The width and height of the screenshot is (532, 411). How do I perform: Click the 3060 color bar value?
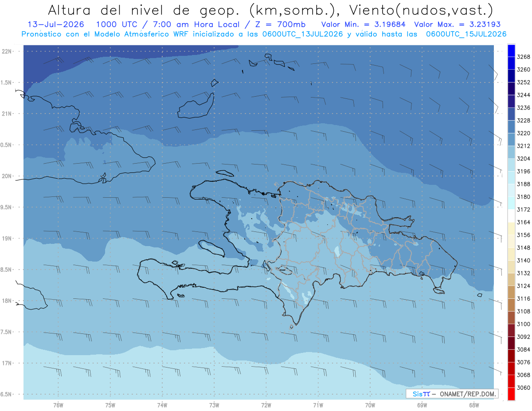tap(524, 388)
